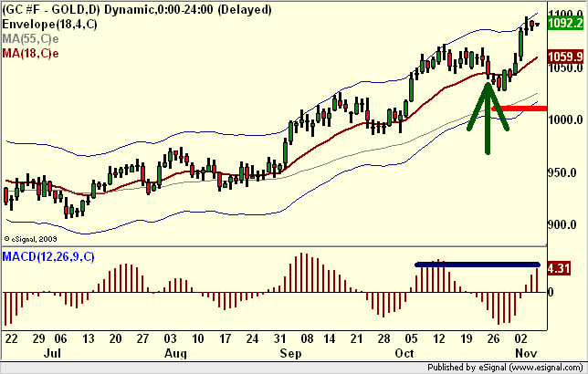Click the Aug month label on time axis

tap(175, 353)
